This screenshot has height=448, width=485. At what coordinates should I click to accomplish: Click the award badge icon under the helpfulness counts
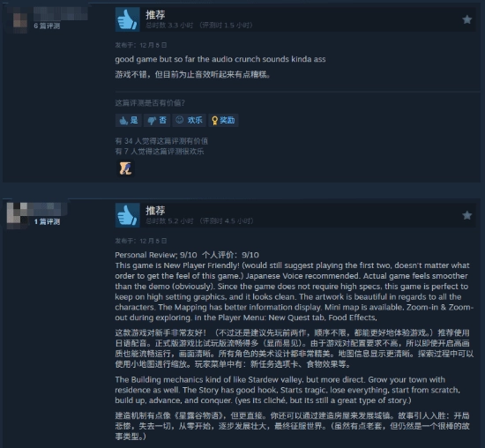125,168
